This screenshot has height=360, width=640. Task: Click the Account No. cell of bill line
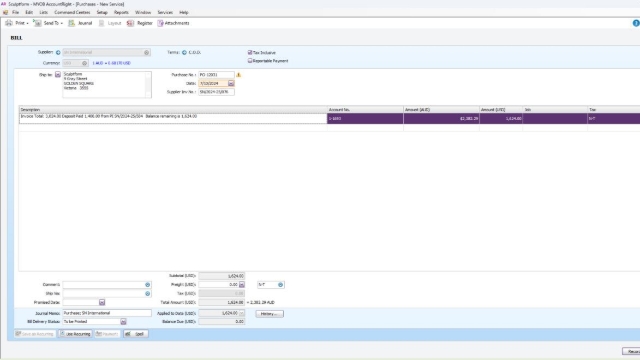pyautogui.click(x=365, y=118)
